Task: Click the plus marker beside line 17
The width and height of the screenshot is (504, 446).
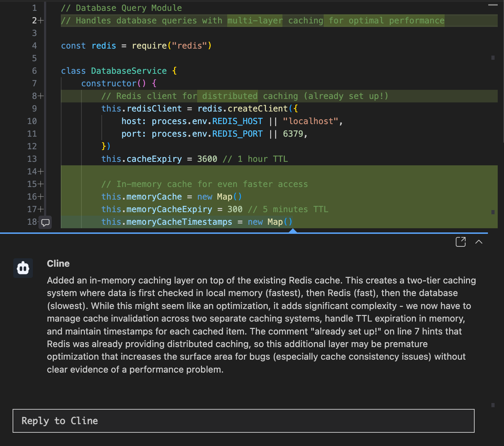Action: [x=41, y=209]
